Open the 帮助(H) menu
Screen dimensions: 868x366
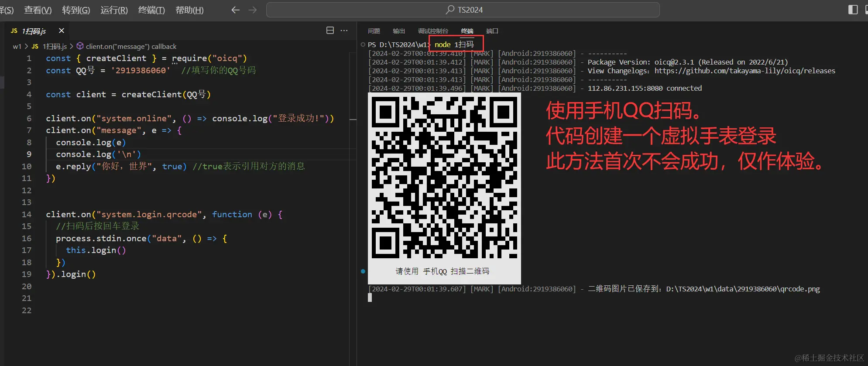[189, 10]
